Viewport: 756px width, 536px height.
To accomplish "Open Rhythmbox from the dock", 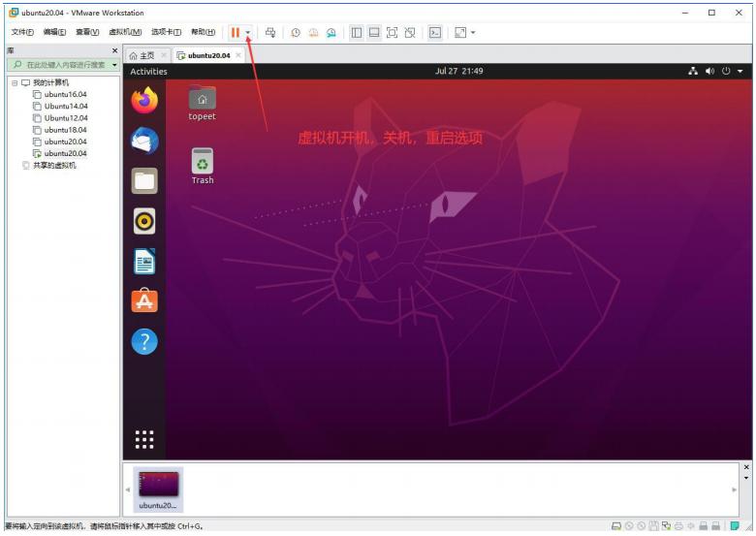I will tap(144, 221).
